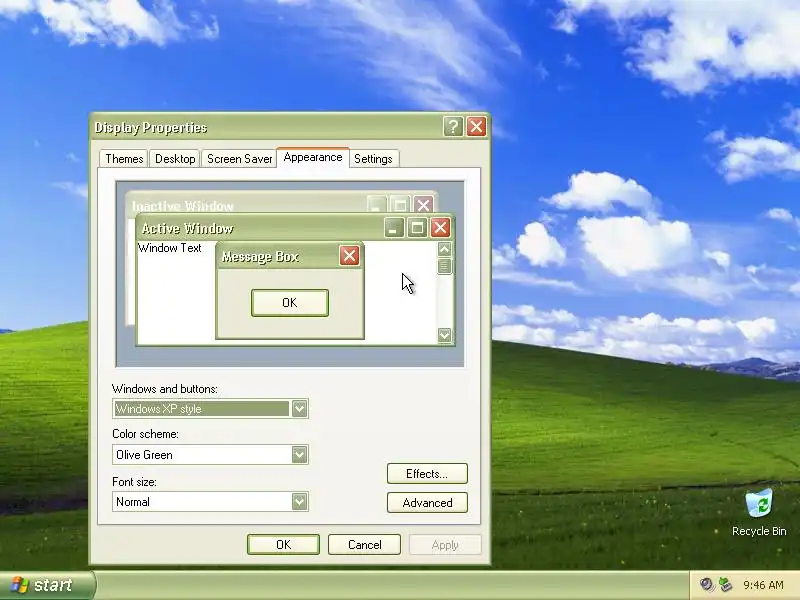Confirm with the dialog OK button
Image resolution: width=800 pixels, height=600 pixels.
(283, 544)
